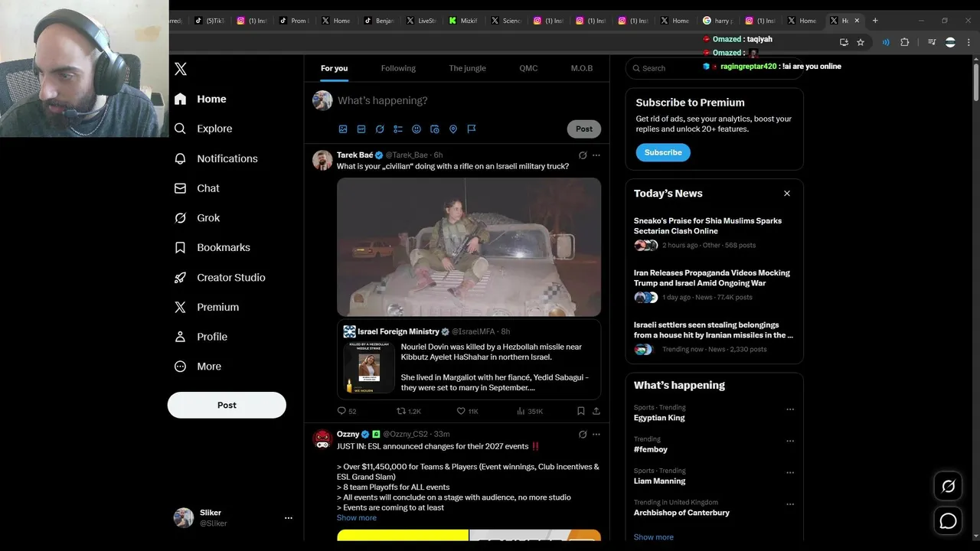The image size is (980, 551).
Task: Click the X logo in the sidebar
Action: click(181, 69)
